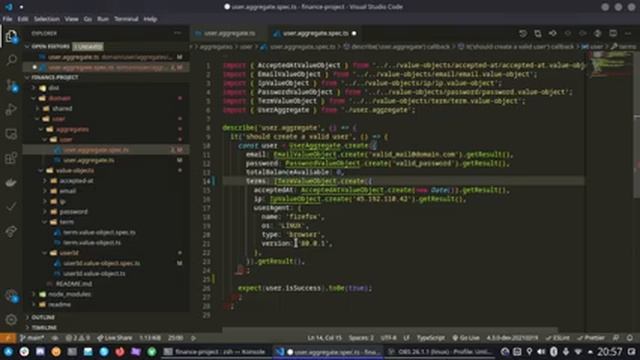
Task: Click the Split Editor icon in editor toolbar
Action: 613,33
